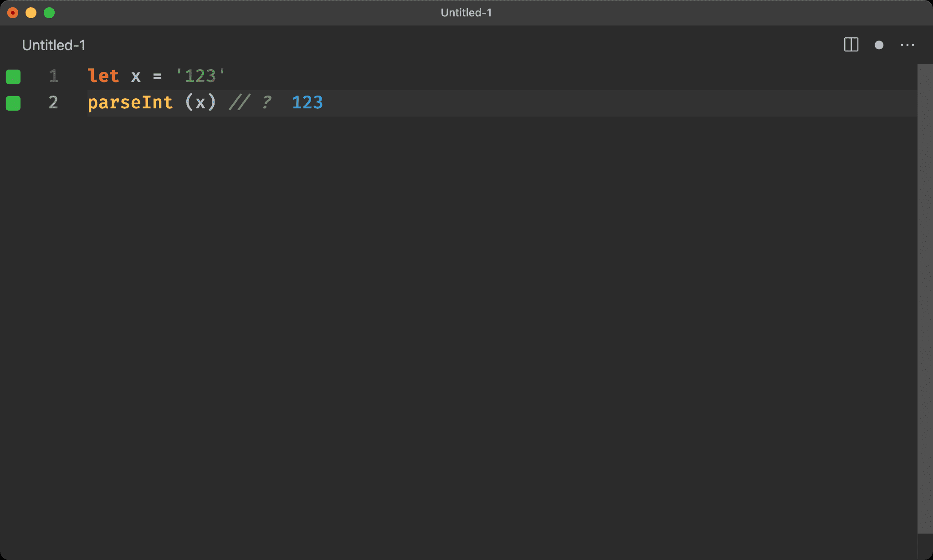Click the 'let' keyword

(x=103, y=76)
